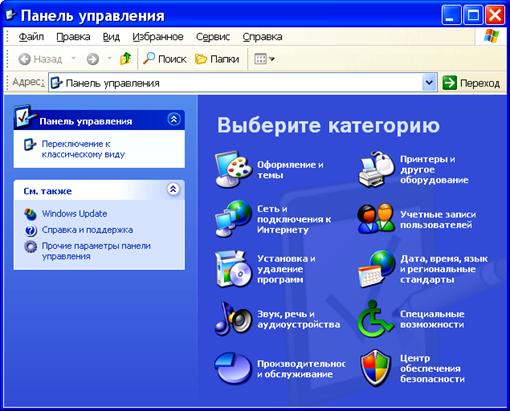Click inside the address bar field
510x411 pixels.
click(x=242, y=82)
